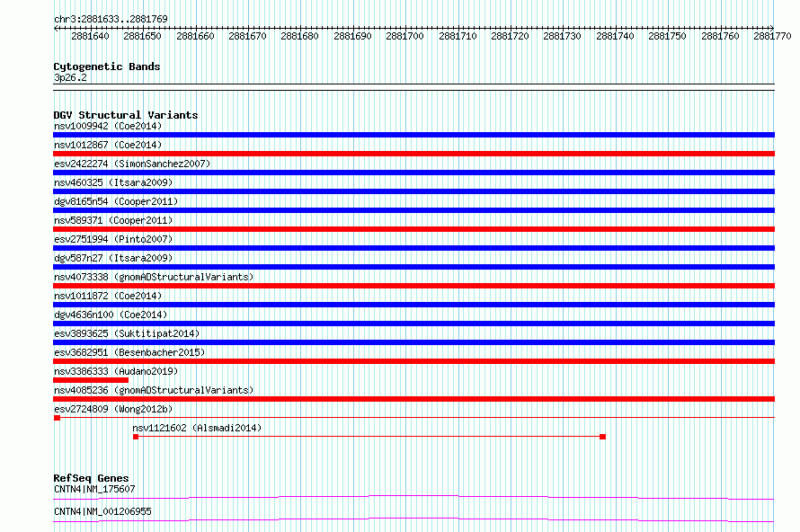Open variant esv2751994 (Pinto2007) label
800x532 pixels.
[x=113, y=239]
